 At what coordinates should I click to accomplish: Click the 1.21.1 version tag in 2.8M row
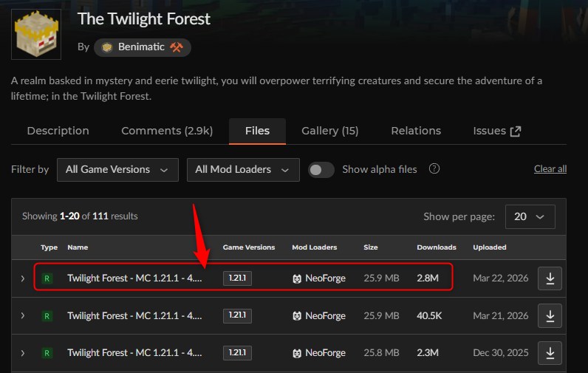coord(237,278)
